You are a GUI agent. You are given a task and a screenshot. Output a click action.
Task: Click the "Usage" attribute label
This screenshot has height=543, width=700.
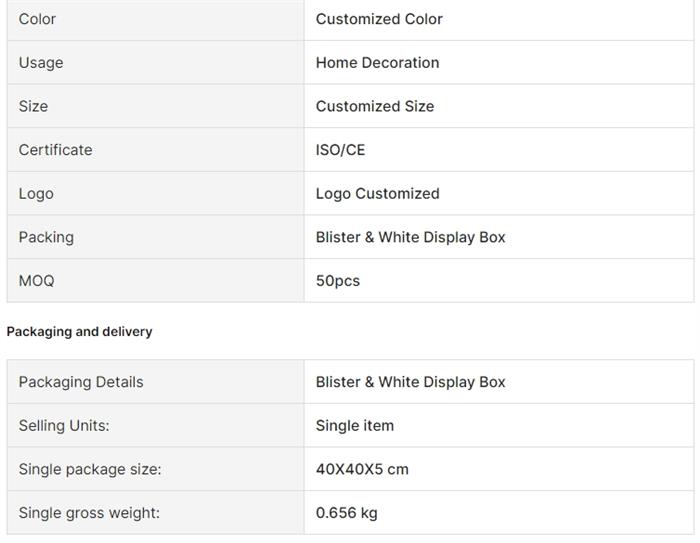[x=41, y=62]
